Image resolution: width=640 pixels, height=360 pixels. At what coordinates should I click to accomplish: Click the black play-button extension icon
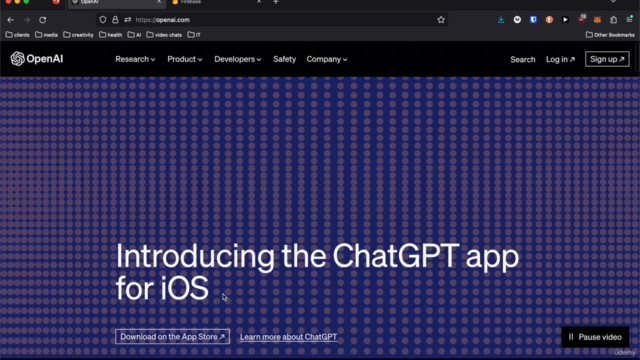click(565, 20)
